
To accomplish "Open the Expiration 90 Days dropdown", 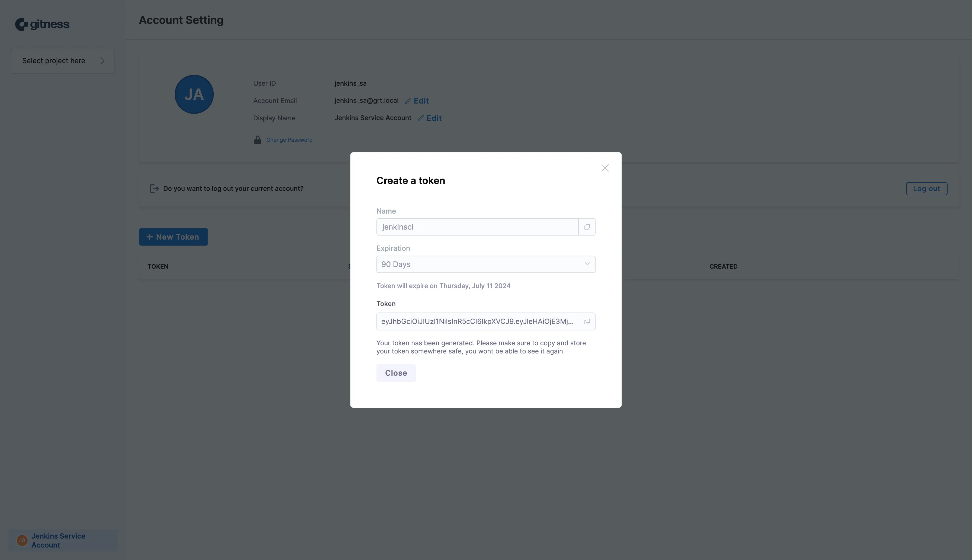I will (x=486, y=264).
